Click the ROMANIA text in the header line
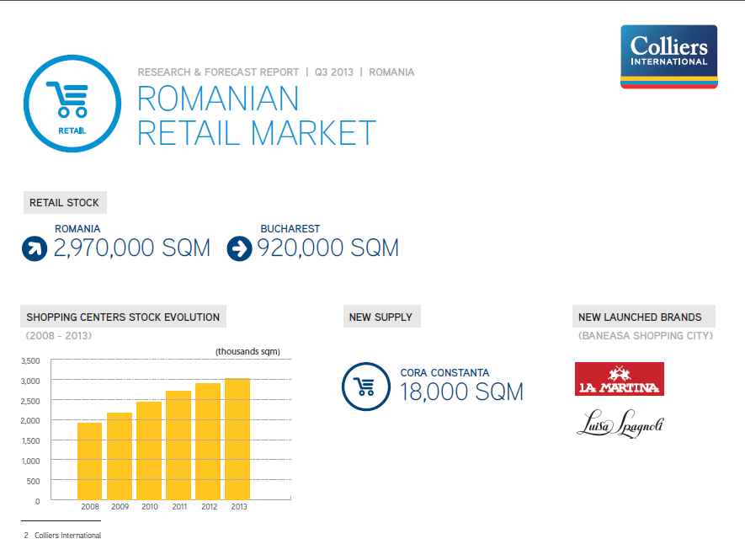Screen dimensions: 745x560 tap(391, 72)
